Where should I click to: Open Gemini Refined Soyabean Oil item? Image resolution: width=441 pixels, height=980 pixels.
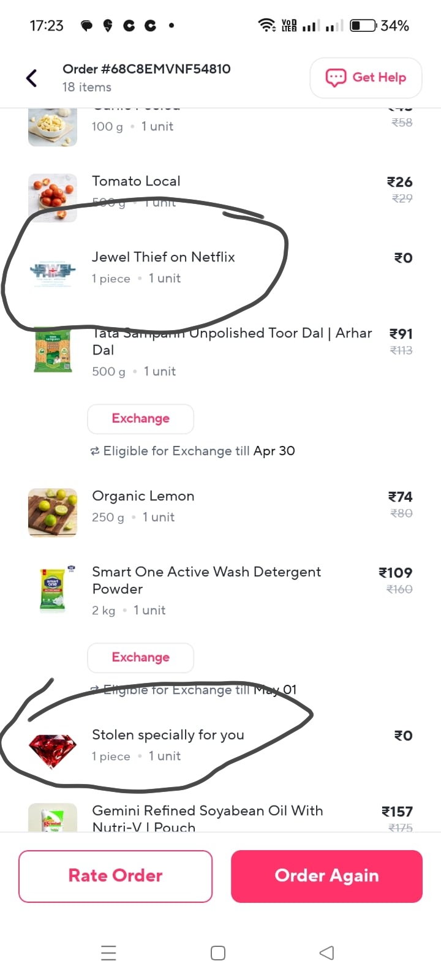[x=207, y=818]
